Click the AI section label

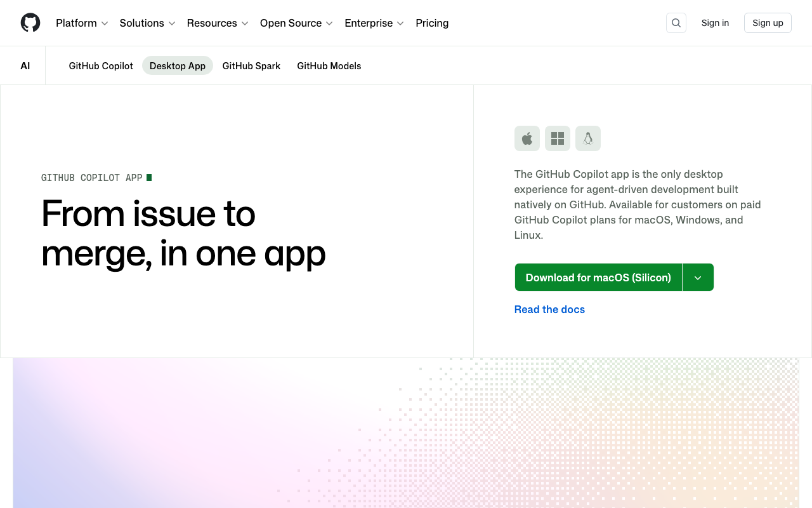pos(25,65)
